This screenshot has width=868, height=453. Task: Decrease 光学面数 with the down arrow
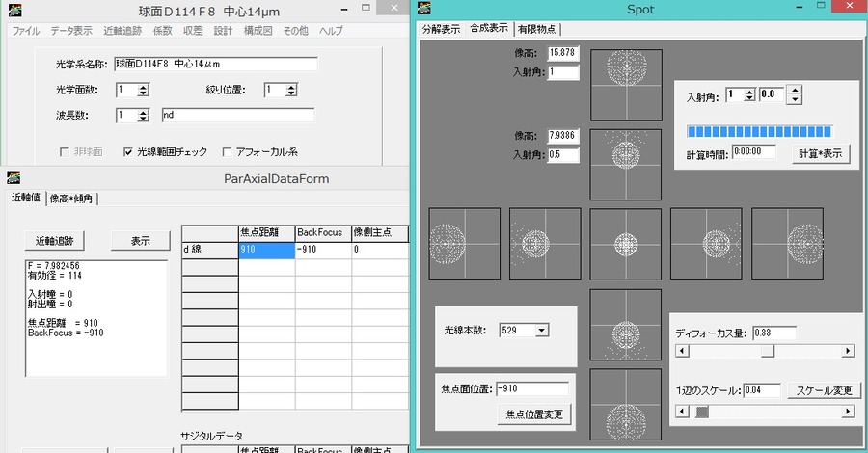click(144, 93)
